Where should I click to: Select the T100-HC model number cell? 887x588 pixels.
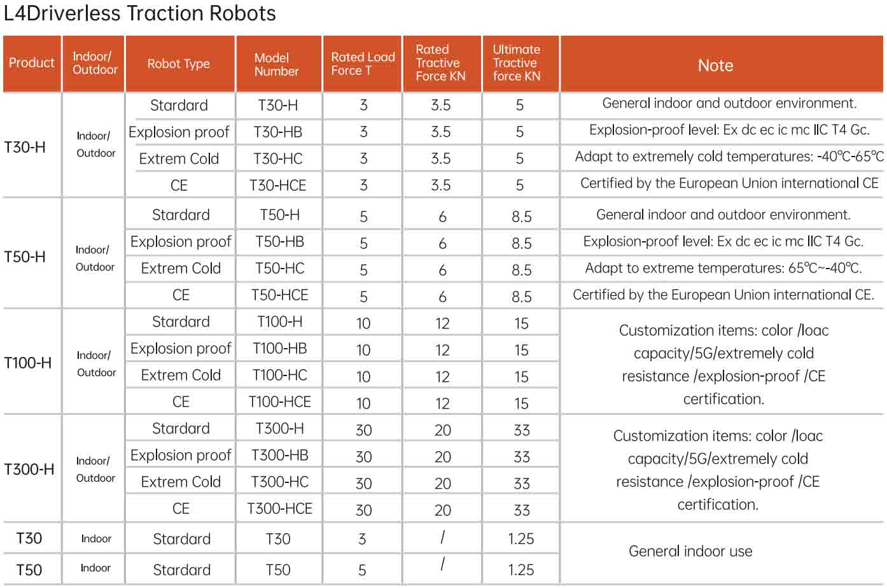(280, 375)
